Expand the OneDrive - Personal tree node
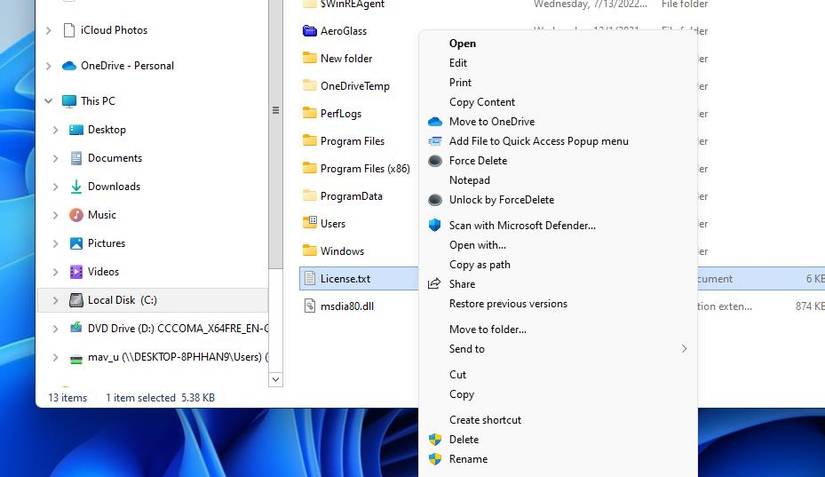This screenshot has height=477, width=825. [48, 66]
